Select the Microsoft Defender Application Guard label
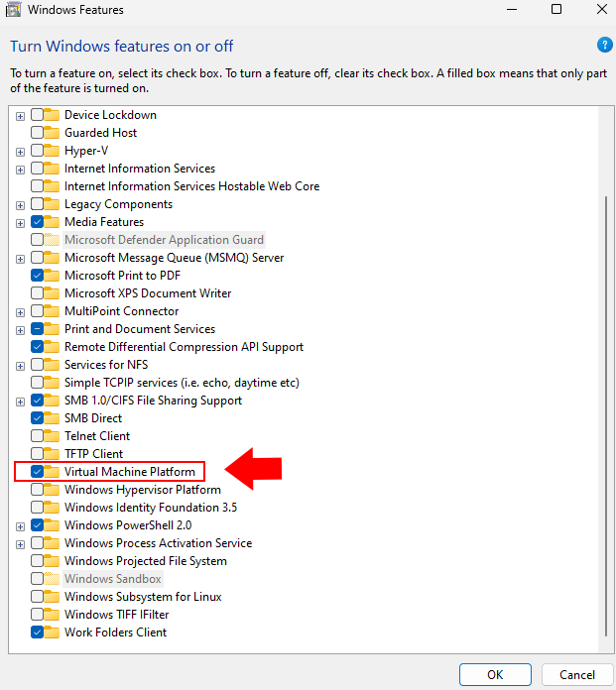 pos(164,240)
